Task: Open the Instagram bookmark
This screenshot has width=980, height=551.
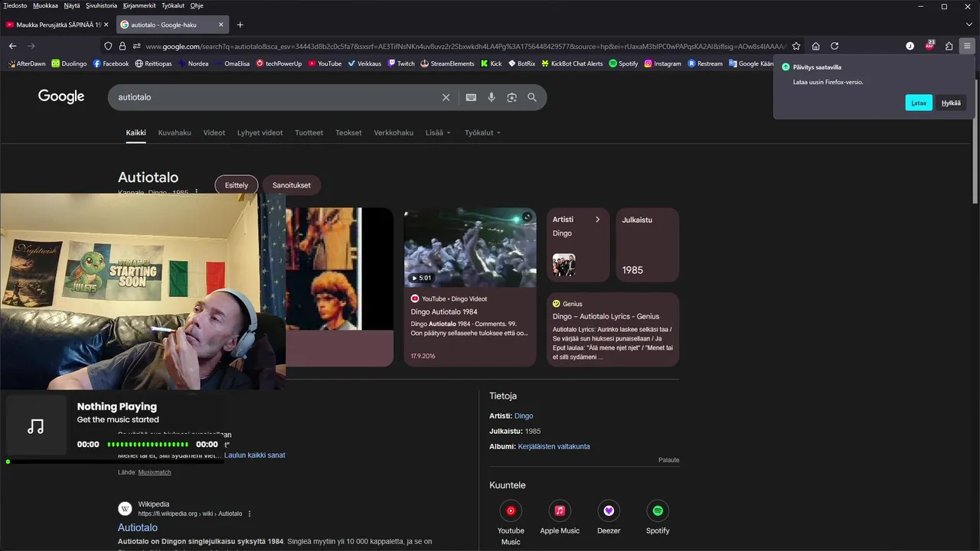Action: point(662,64)
